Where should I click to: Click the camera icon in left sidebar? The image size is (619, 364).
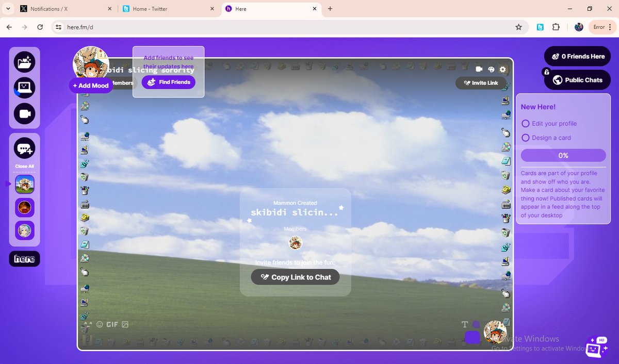24,114
